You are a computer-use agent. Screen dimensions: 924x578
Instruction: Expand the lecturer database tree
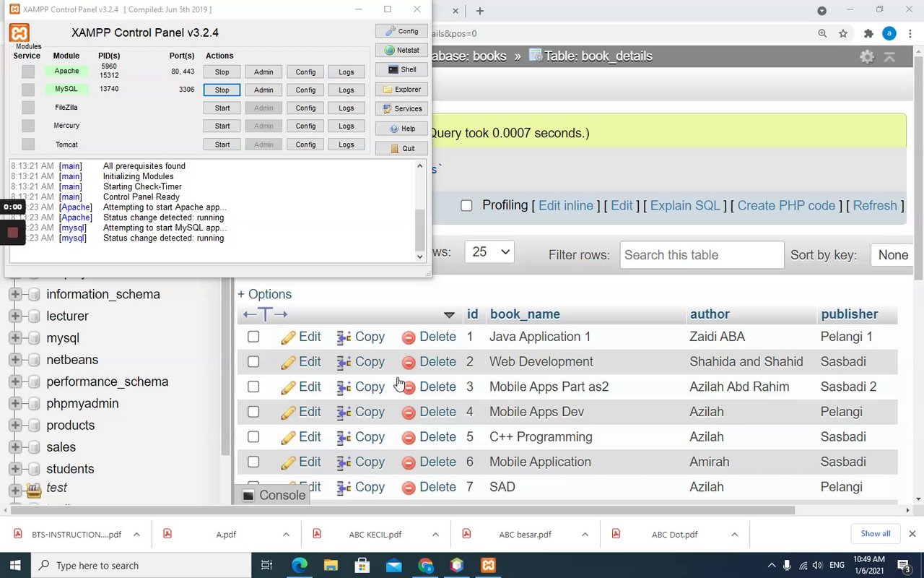click(14, 316)
